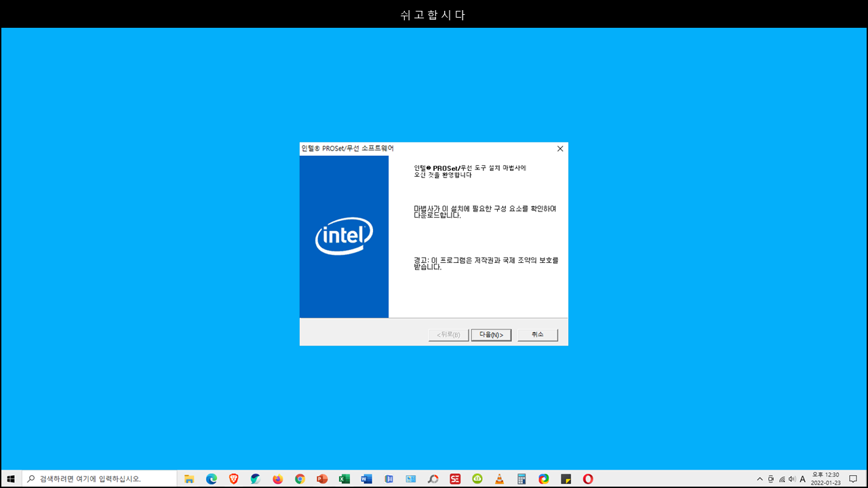Launch VLC media player from the taskbar
868x488 pixels.
point(500,479)
